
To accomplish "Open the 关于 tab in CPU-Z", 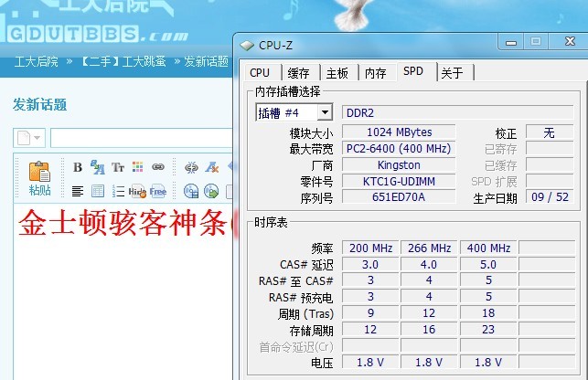I will 453,73.
